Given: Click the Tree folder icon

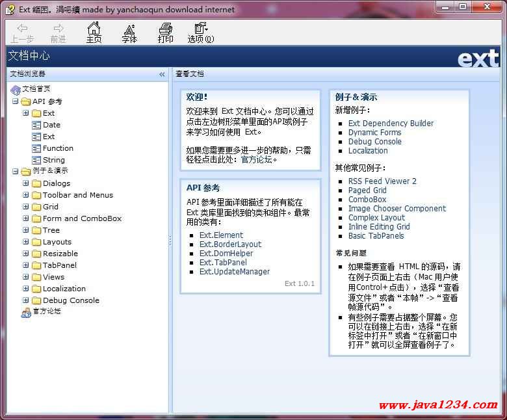Looking at the screenshot, I should [x=36, y=230].
